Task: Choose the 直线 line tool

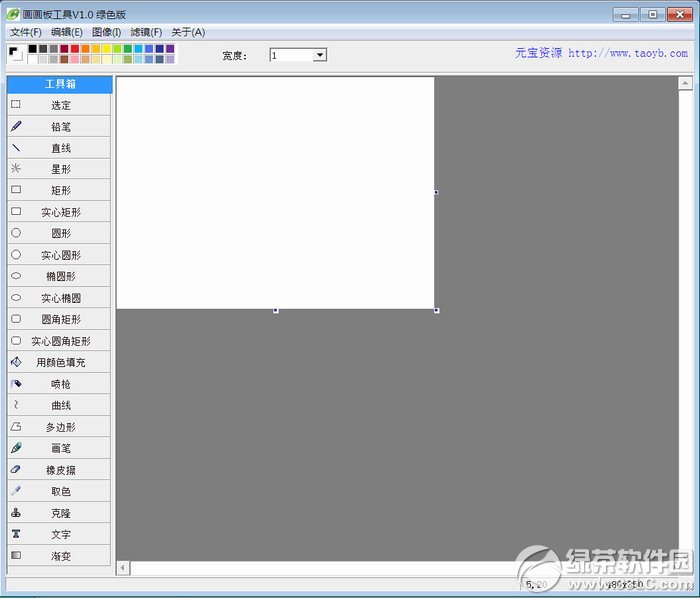Action: [59, 148]
